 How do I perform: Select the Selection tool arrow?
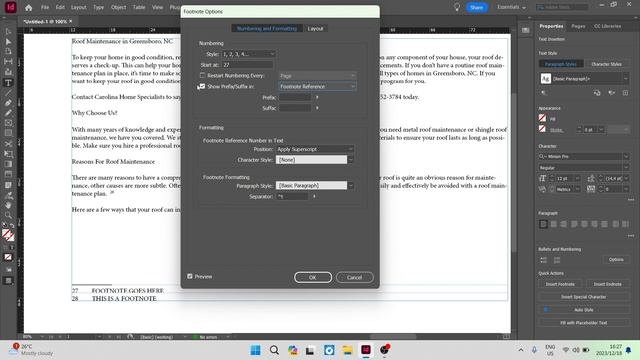point(8,32)
